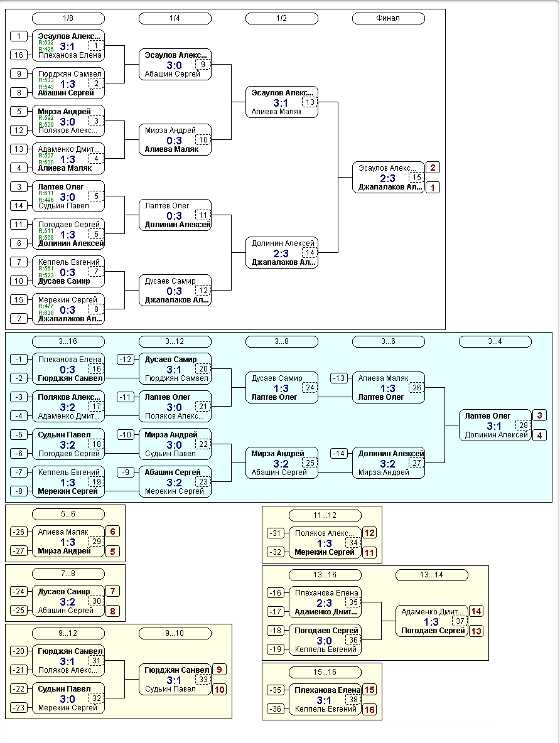Open the 3...16 round header
This screenshot has height=743, width=560.
[68, 341]
